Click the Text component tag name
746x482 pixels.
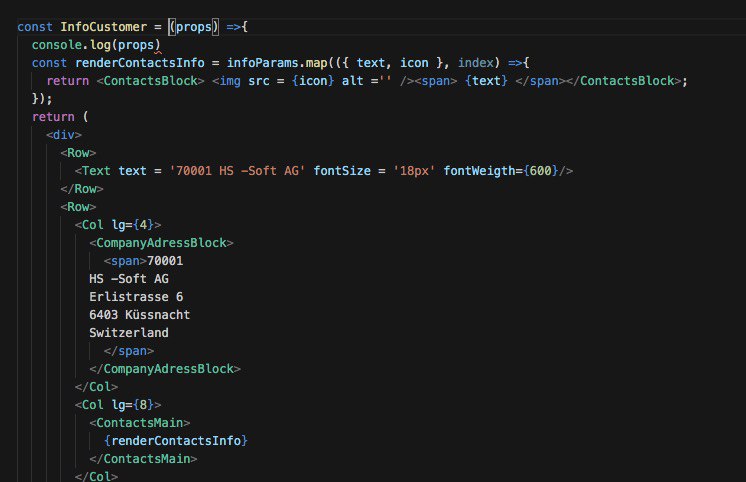tap(96, 171)
